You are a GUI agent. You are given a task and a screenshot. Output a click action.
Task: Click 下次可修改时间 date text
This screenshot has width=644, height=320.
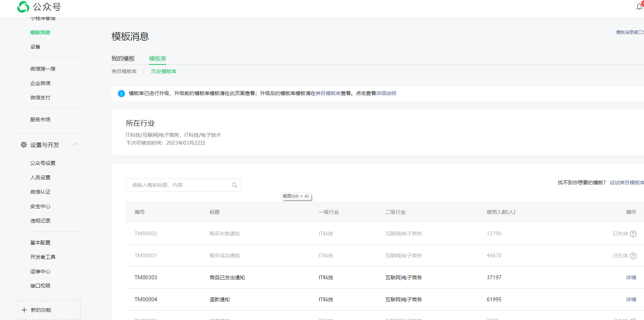165,143
